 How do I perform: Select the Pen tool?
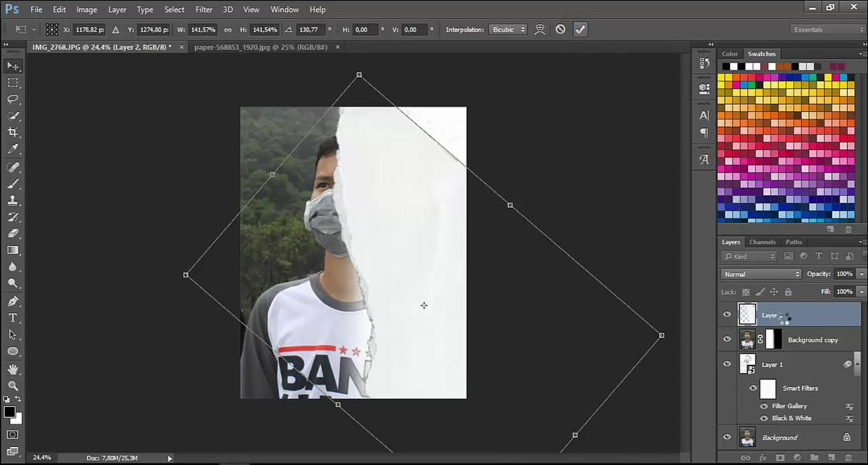(x=13, y=301)
